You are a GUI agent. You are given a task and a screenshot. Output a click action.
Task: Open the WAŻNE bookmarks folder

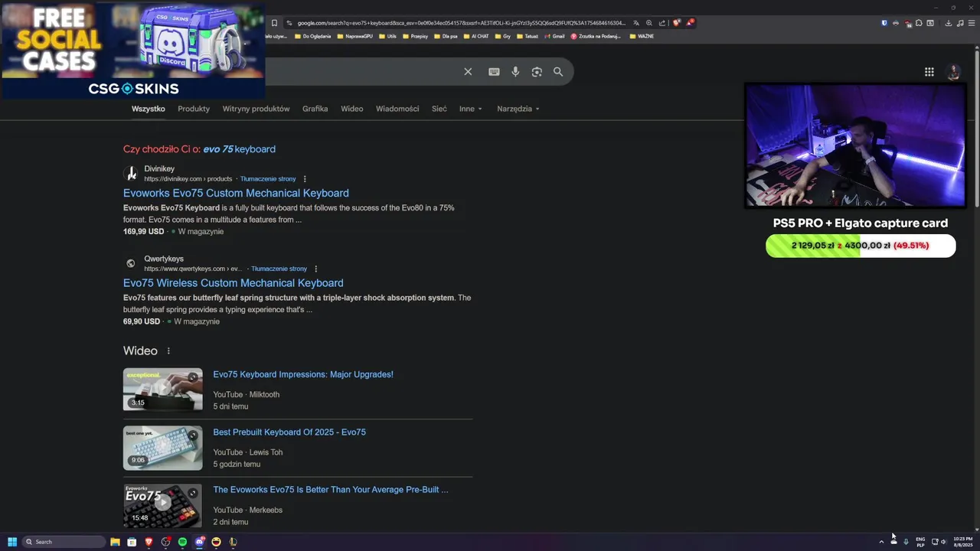point(642,36)
